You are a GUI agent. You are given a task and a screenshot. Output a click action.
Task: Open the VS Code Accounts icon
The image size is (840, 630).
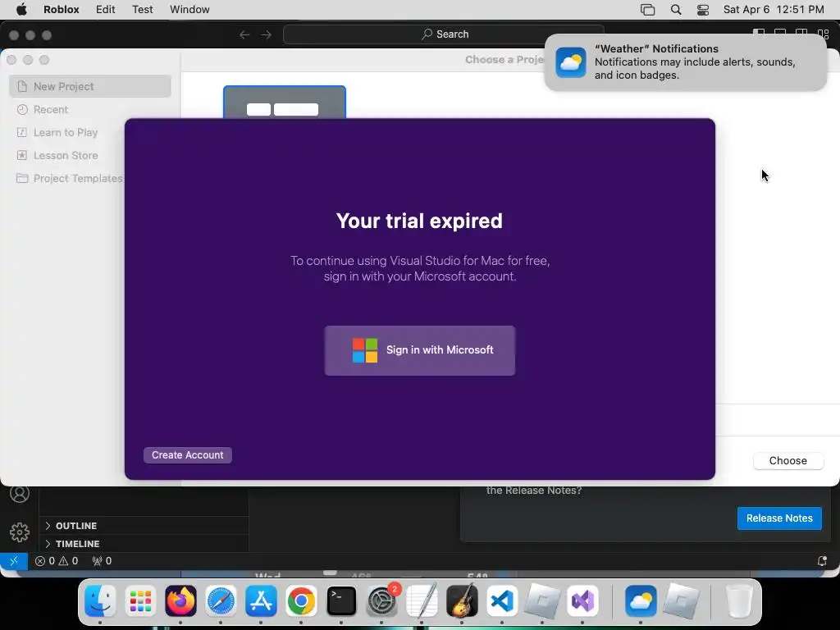click(x=20, y=493)
